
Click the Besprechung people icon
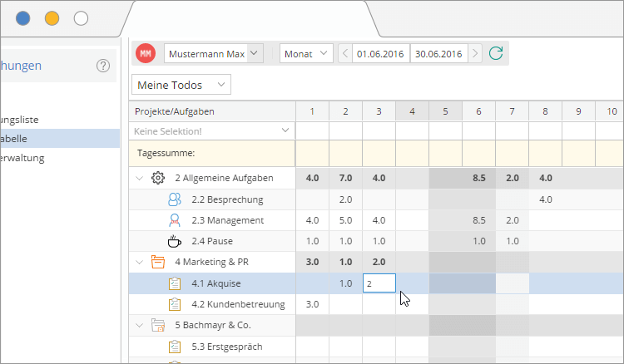click(x=174, y=199)
